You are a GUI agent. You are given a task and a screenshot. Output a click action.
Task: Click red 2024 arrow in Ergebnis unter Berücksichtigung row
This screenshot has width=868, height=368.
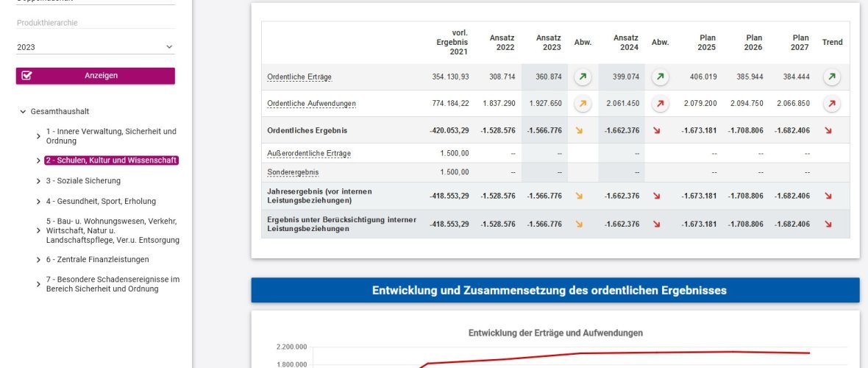pos(657,224)
